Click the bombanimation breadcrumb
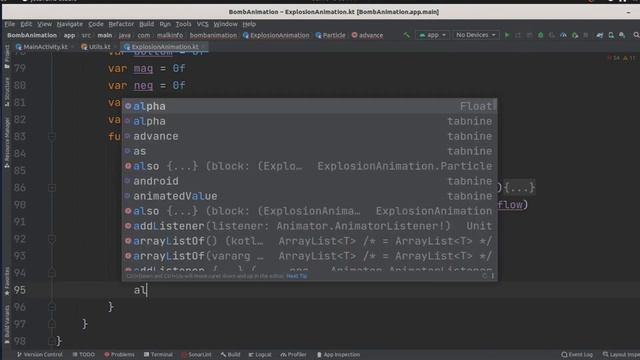This screenshot has height=360, width=640. [x=213, y=36]
